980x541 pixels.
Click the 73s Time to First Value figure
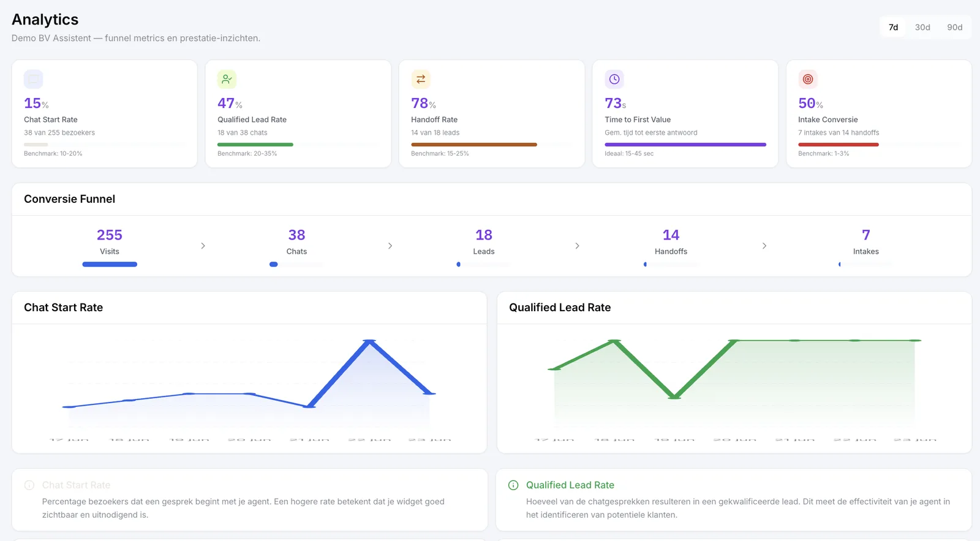(x=616, y=104)
